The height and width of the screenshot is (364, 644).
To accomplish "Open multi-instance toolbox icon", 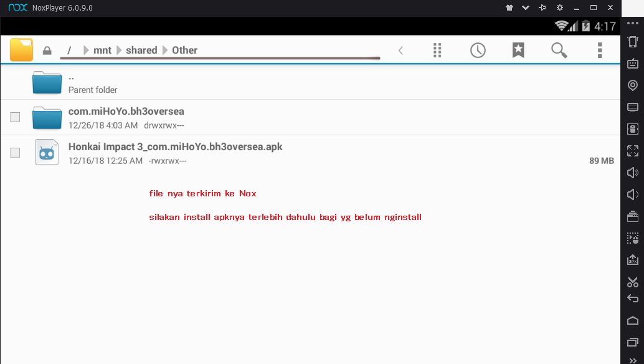I will point(633,216).
